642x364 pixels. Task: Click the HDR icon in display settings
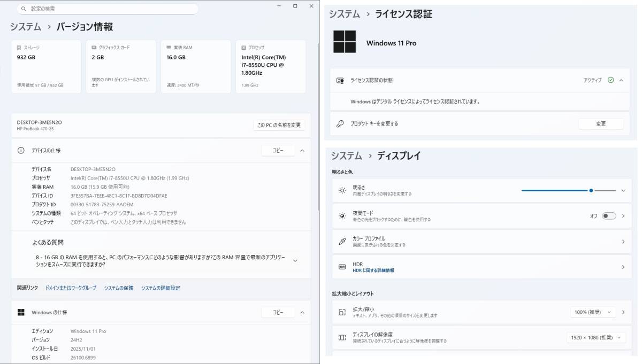tap(342, 267)
